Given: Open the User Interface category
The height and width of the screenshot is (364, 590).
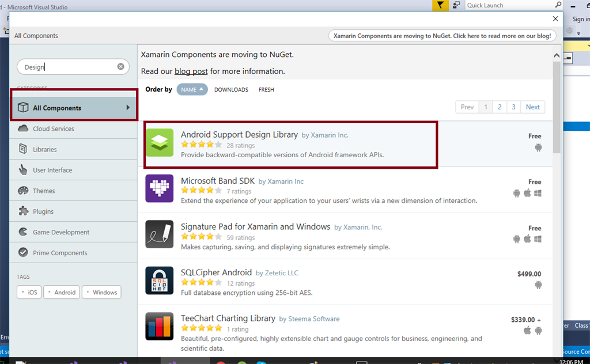Looking at the screenshot, I should click(74, 170).
